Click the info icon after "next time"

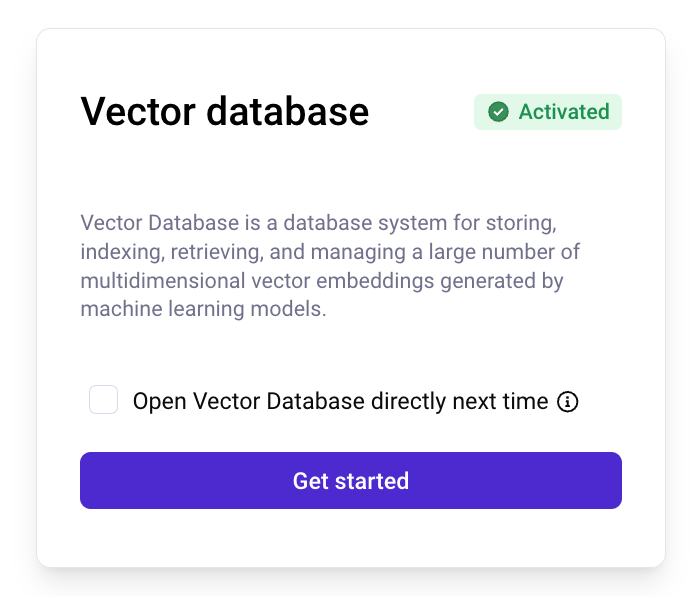pyautogui.click(x=567, y=402)
